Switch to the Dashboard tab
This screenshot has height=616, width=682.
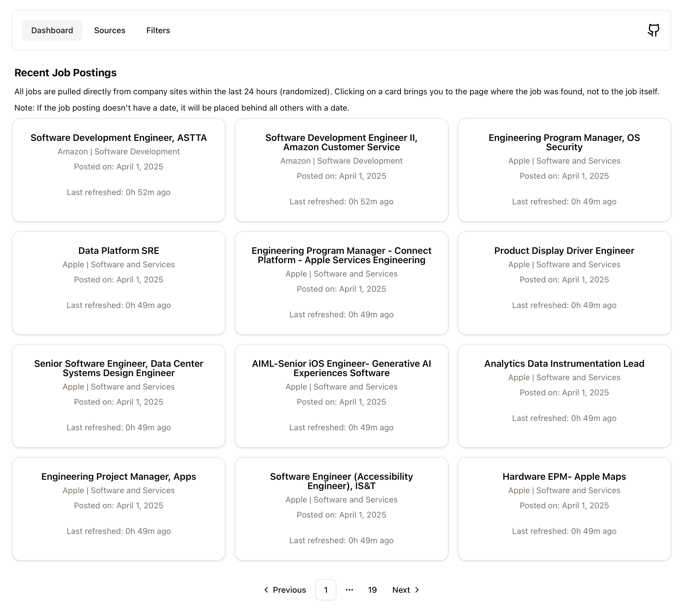52,31
